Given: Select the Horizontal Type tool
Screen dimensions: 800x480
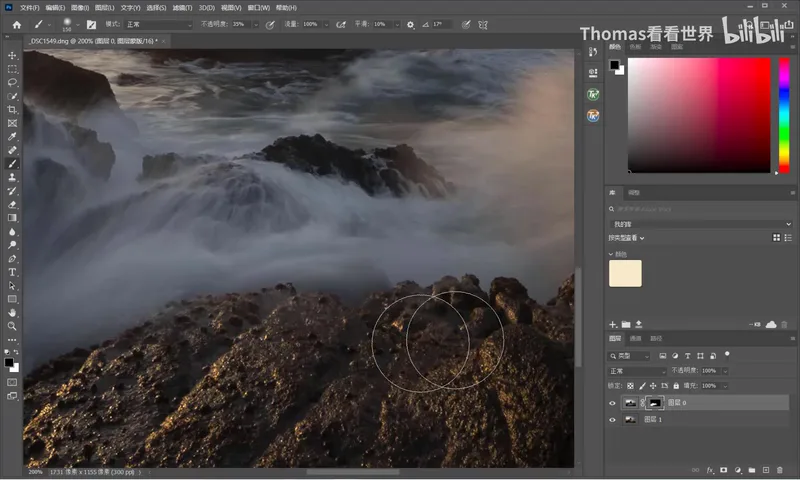Looking at the screenshot, I should pos(12,272).
